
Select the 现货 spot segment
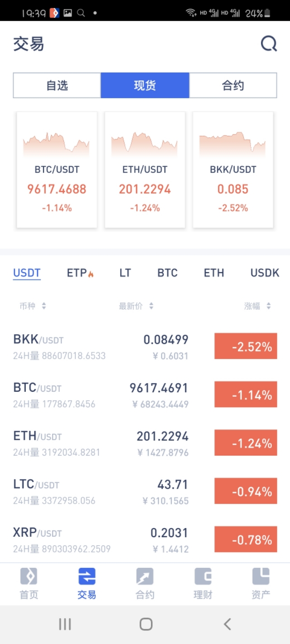pyautogui.click(x=145, y=85)
